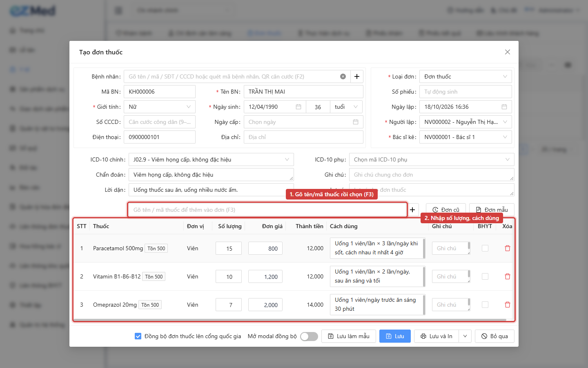Image resolution: width=588 pixels, height=368 pixels.
Task: Clear the patient search field
Action: 343,76
